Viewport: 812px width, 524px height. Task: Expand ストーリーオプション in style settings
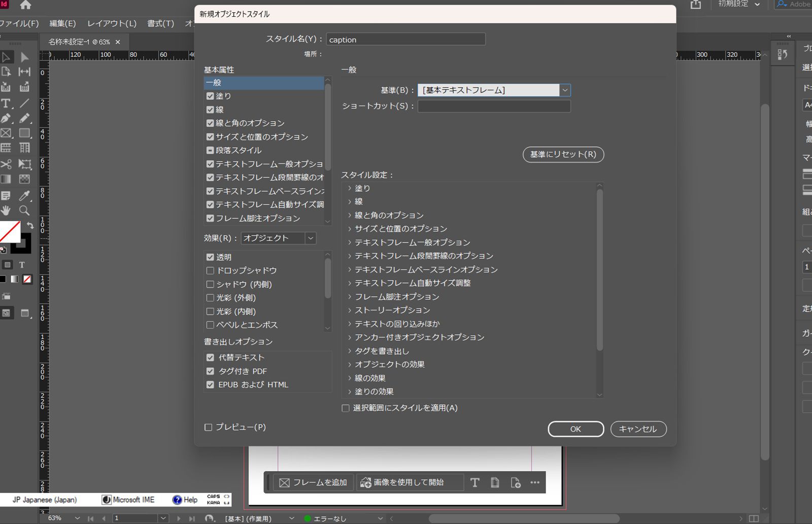(x=350, y=310)
